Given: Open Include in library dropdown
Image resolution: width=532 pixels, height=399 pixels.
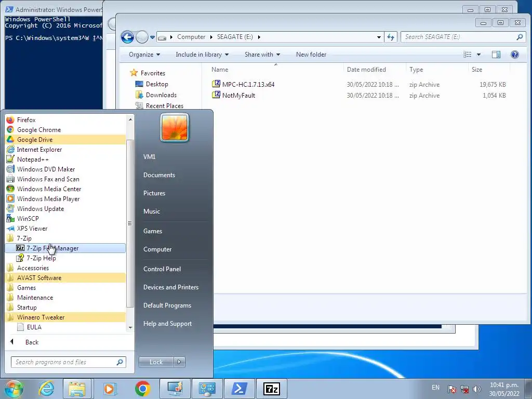Looking at the screenshot, I should tap(202, 54).
